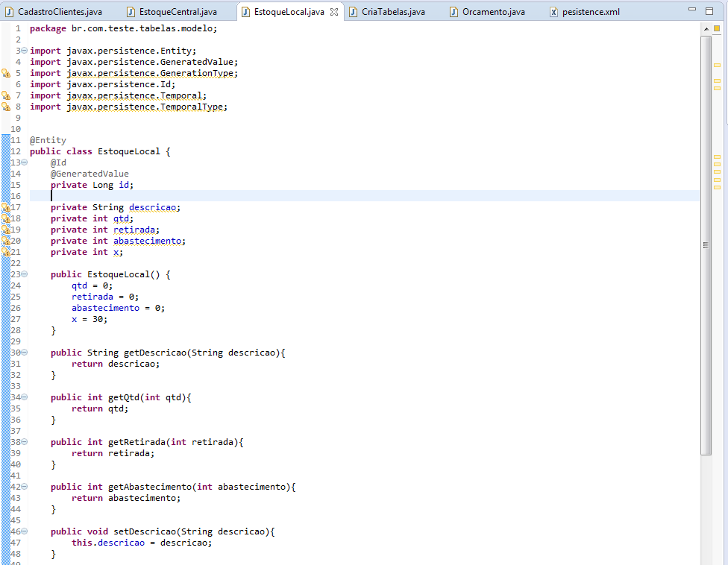Screen dimensions: 728x565
Task: Click the @GeneratedValue annotation
Action: pos(90,174)
